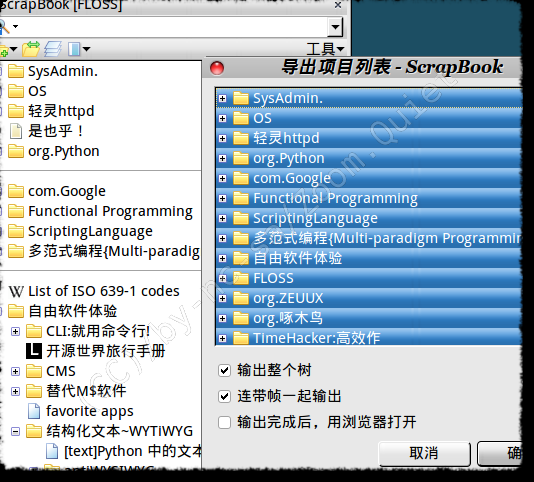Select OS folder in sidebar
Image resolution: width=534 pixels, height=482 pixels.
coord(37,91)
